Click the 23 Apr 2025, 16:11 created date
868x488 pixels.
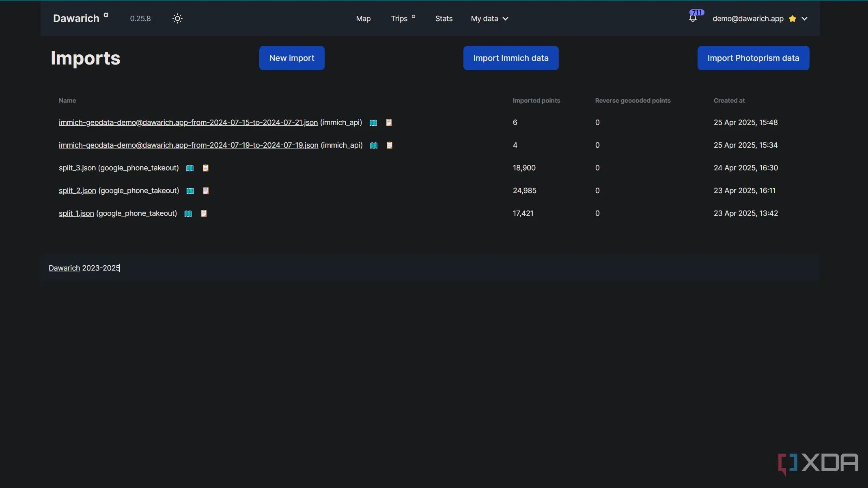pos(745,191)
